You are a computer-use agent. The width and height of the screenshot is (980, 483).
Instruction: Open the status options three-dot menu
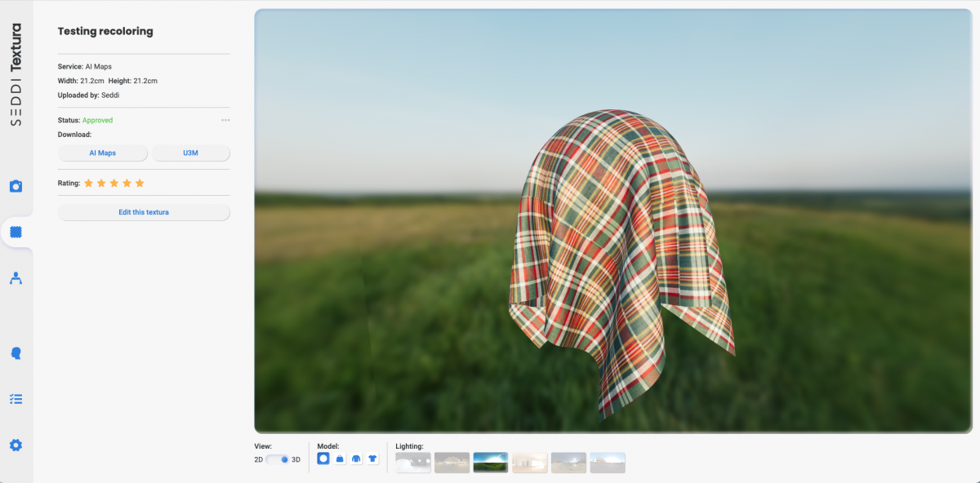tap(225, 121)
